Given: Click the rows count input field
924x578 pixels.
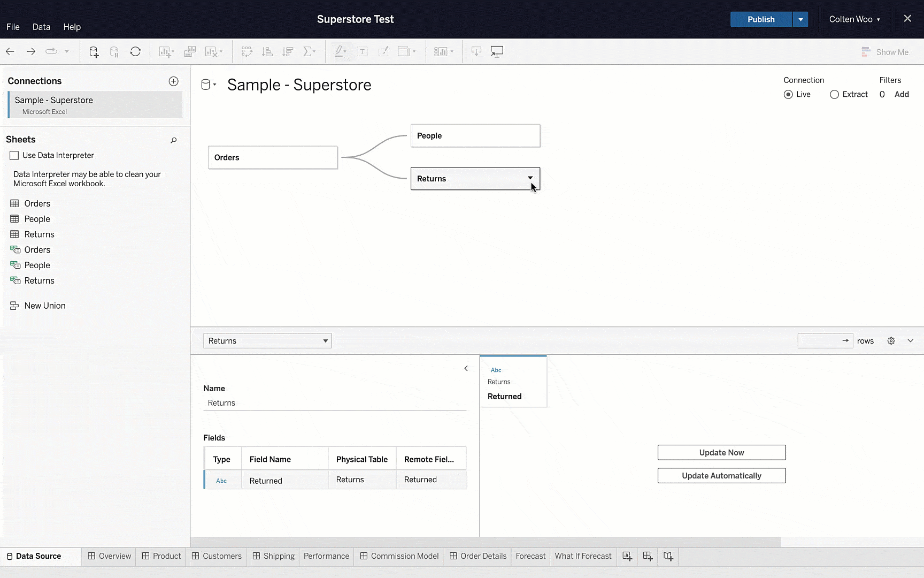Looking at the screenshot, I should point(825,341).
